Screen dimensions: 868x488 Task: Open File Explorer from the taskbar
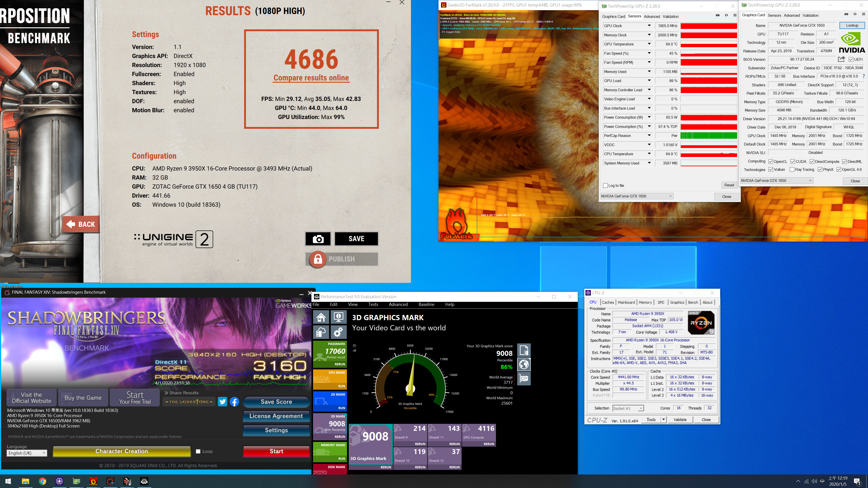click(26, 481)
